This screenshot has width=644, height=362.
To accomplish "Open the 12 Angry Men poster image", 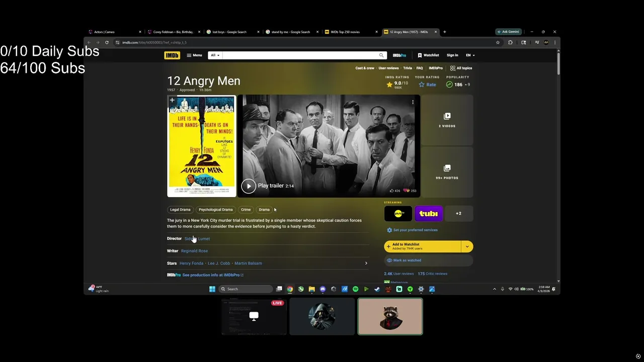I will tap(202, 146).
